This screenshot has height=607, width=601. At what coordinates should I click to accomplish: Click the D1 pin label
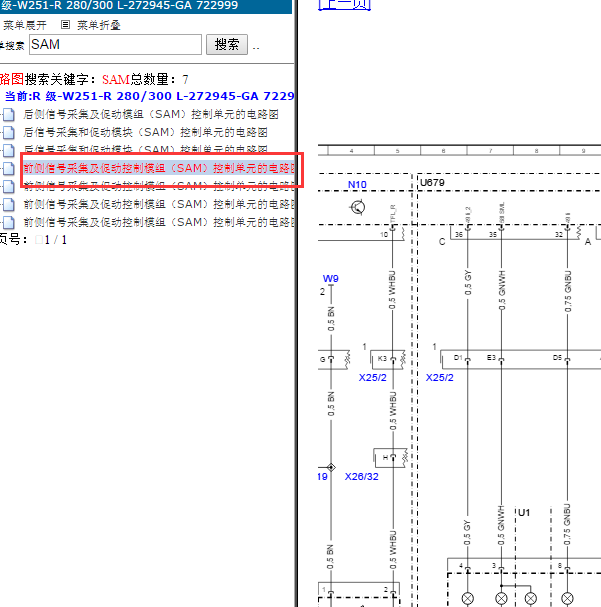click(x=458, y=358)
